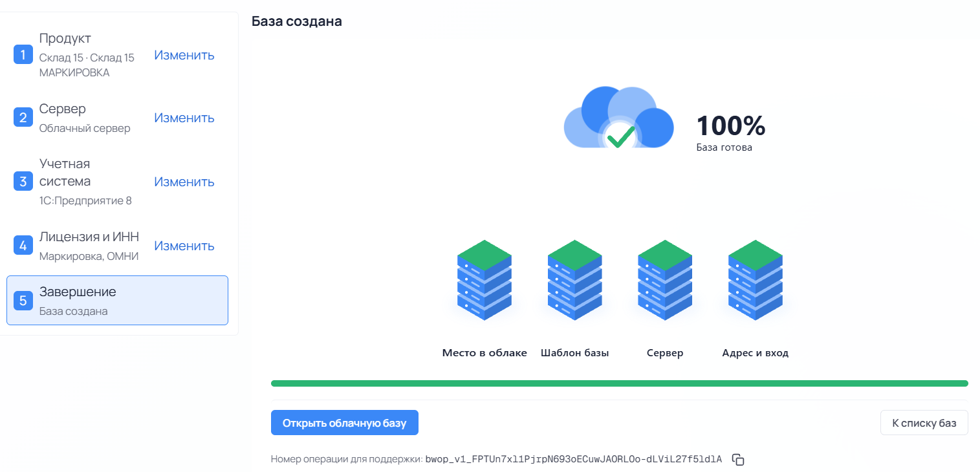The width and height of the screenshot is (980, 472).
Task: Click the cloud with green checkmark icon
Action: 619,118
